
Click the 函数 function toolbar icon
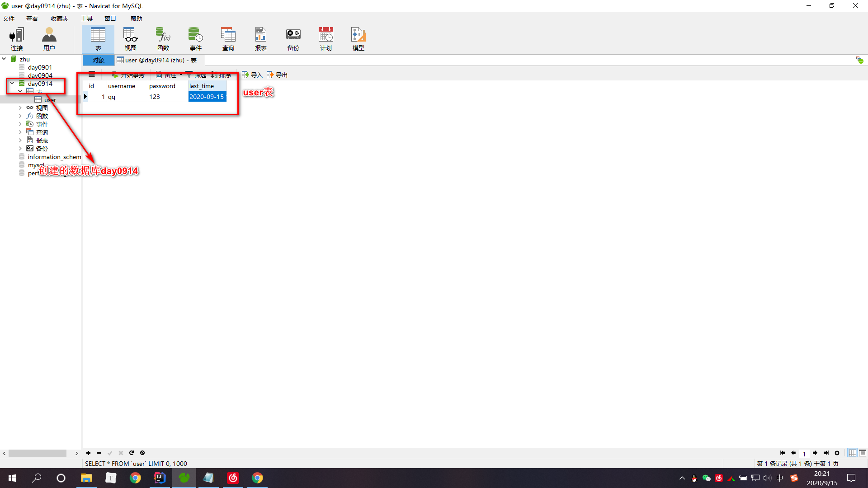[x=163, y=39]
